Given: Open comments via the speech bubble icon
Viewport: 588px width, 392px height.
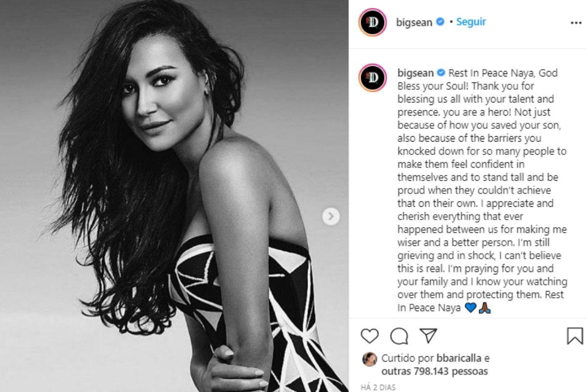Looking at the screenshot, I should (399, 336).
